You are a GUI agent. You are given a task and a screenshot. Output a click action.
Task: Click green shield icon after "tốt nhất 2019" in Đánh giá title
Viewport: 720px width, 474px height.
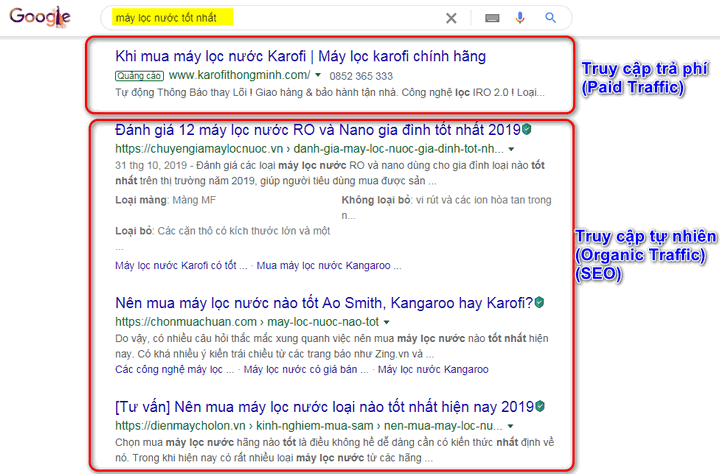coord(527,130)
